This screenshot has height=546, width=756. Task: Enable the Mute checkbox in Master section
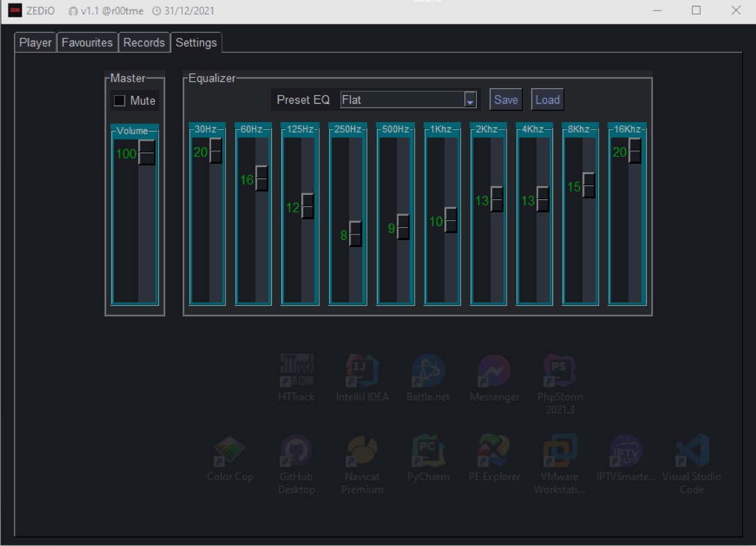(x=118, y=101)
